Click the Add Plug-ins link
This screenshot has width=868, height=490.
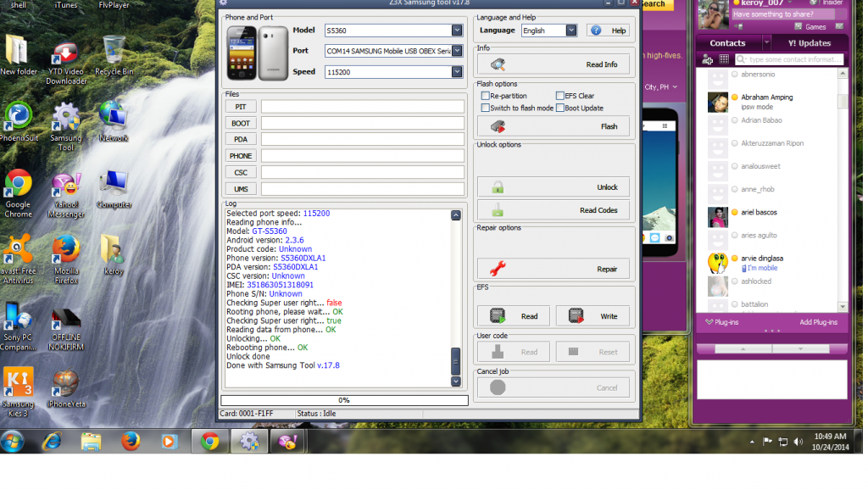click(x=818, y=322)
